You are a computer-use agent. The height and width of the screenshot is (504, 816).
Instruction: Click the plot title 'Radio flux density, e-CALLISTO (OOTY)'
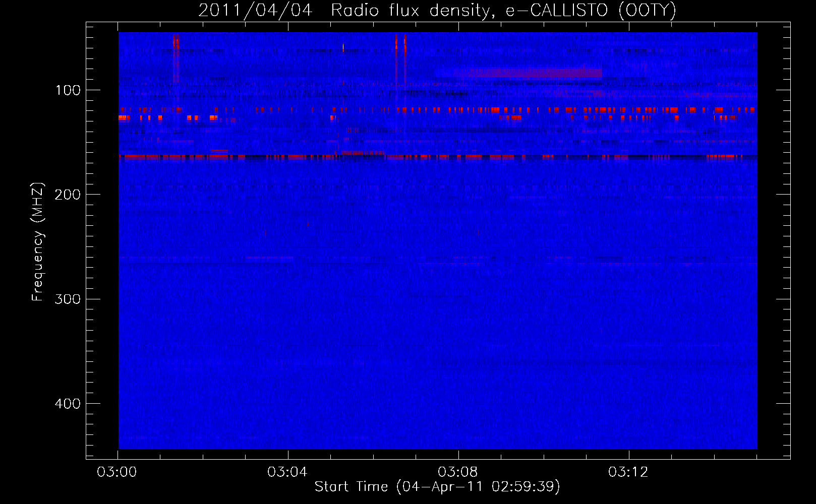click(503, 10)
